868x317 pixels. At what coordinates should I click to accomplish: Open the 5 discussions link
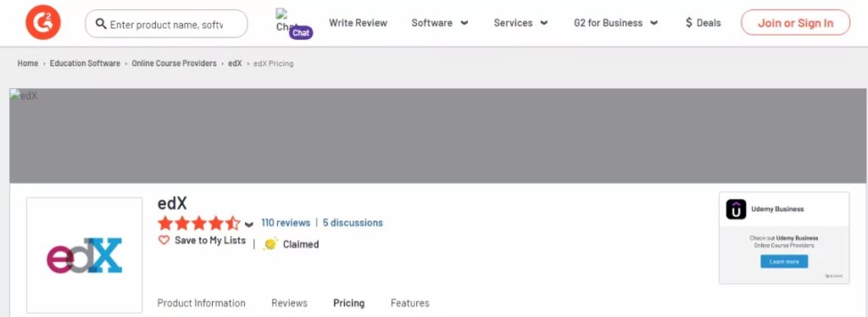click(x=353, y=222)
